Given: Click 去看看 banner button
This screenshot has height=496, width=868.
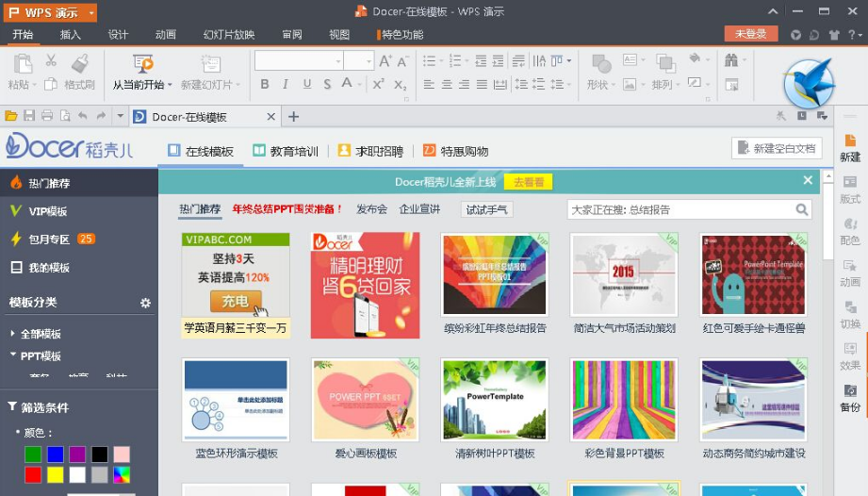Looking at the screenshot, I should 528,182.
